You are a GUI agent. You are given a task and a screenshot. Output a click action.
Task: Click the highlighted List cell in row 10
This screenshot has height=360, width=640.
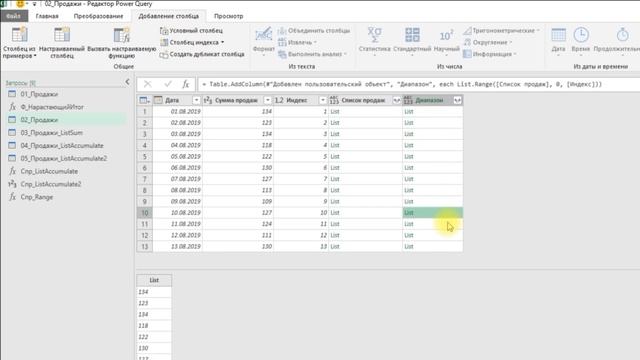coord(433,213)
